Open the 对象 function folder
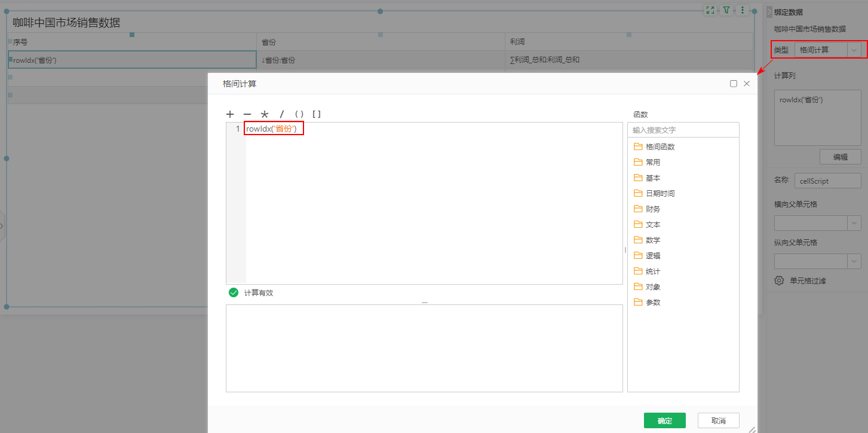 [x=647, y=286]
